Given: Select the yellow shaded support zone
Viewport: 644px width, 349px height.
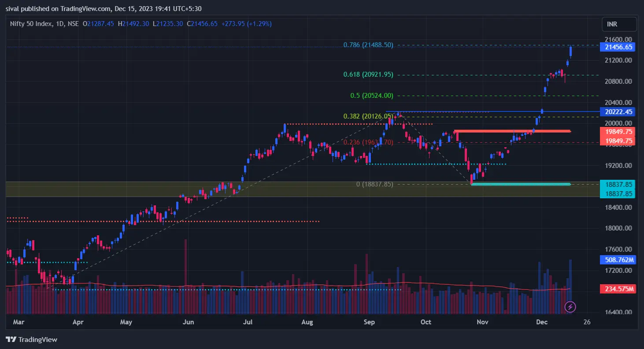Looking at the screenshot, I should (x=303, y=189).
